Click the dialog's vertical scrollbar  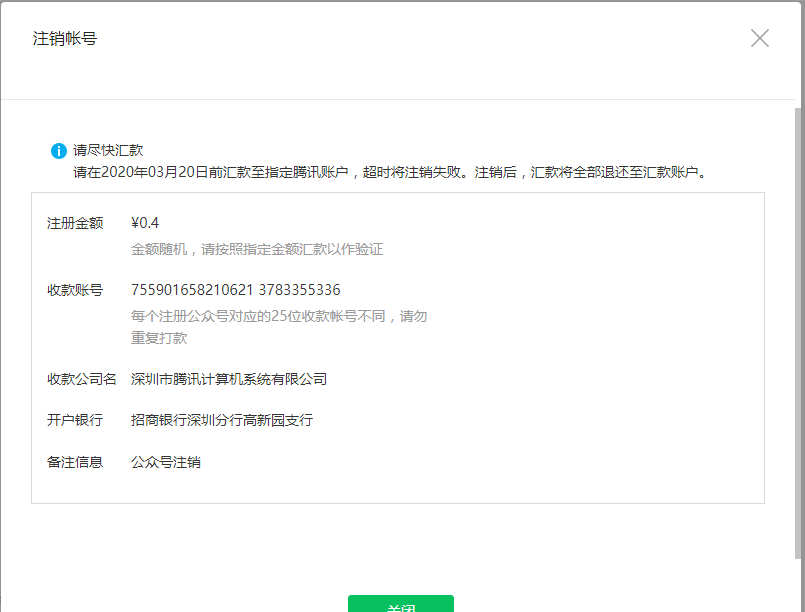(x=797, y=333)
